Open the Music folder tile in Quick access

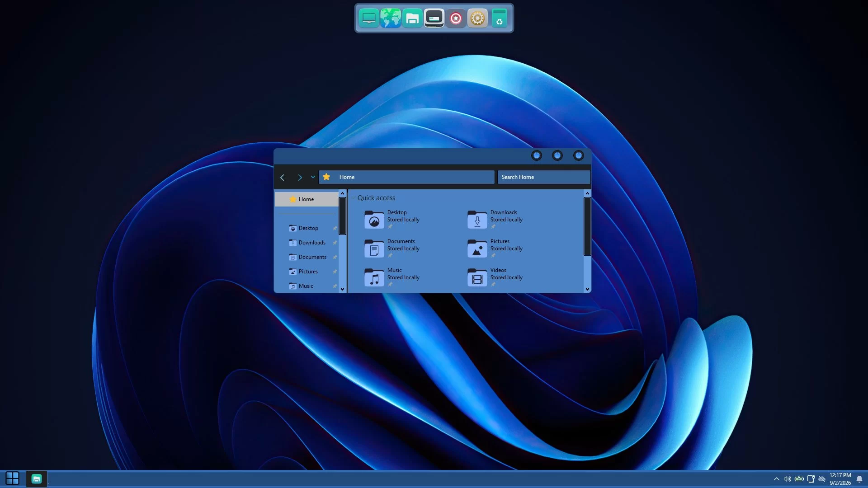[392, 277]
